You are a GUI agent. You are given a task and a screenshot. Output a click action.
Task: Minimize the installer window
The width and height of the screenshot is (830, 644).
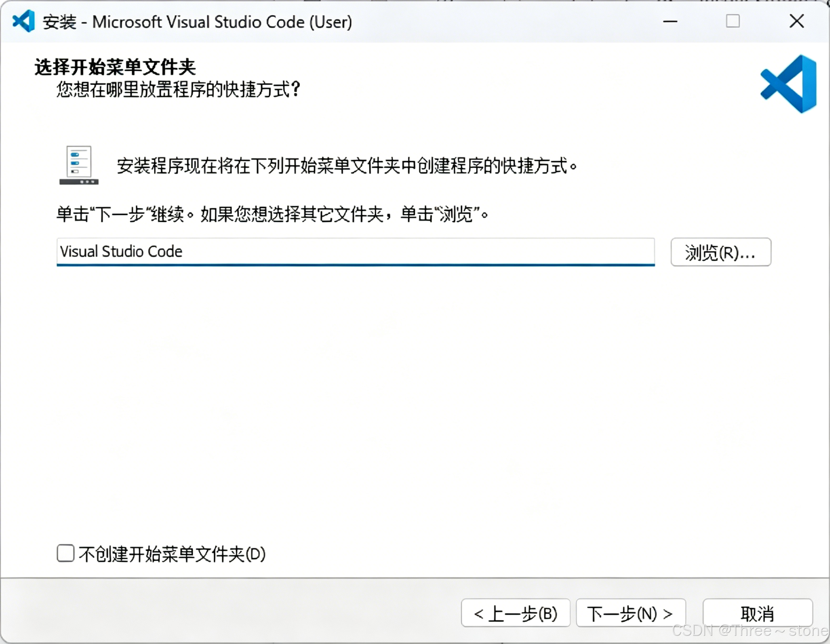coord(670,21)
